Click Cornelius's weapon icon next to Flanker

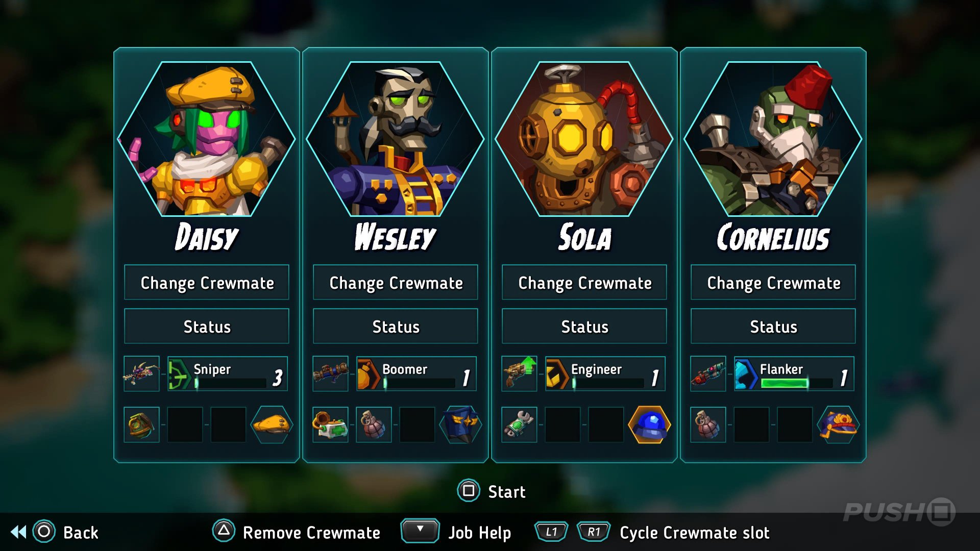[x=708, y=374]
